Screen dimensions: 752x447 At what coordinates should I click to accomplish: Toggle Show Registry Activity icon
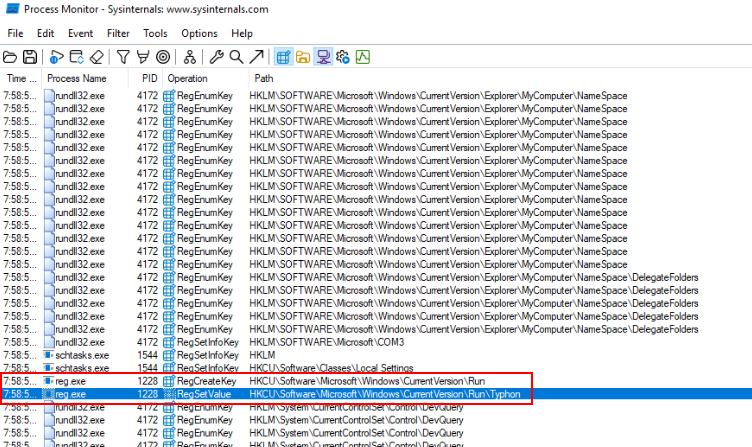coord(283,57)
